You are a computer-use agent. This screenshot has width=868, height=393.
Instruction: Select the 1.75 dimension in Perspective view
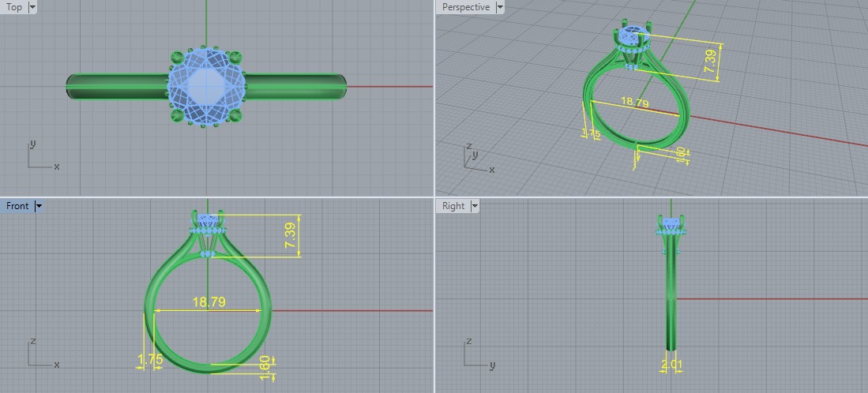[x=591, y=133]
